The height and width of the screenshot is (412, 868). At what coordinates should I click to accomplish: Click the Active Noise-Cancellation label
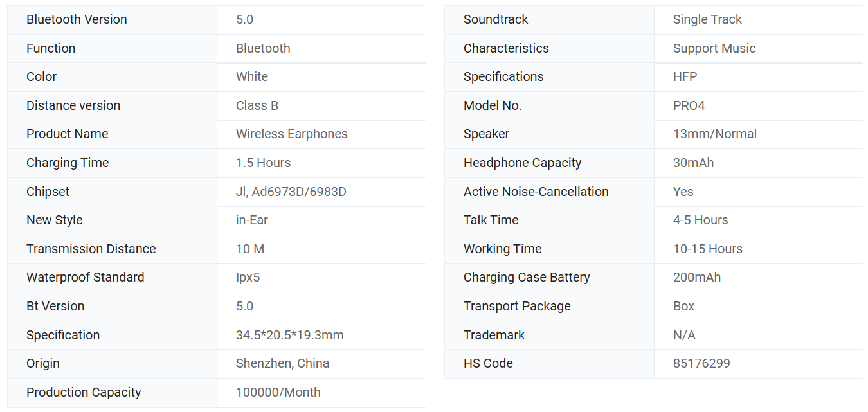click(536, 192)
